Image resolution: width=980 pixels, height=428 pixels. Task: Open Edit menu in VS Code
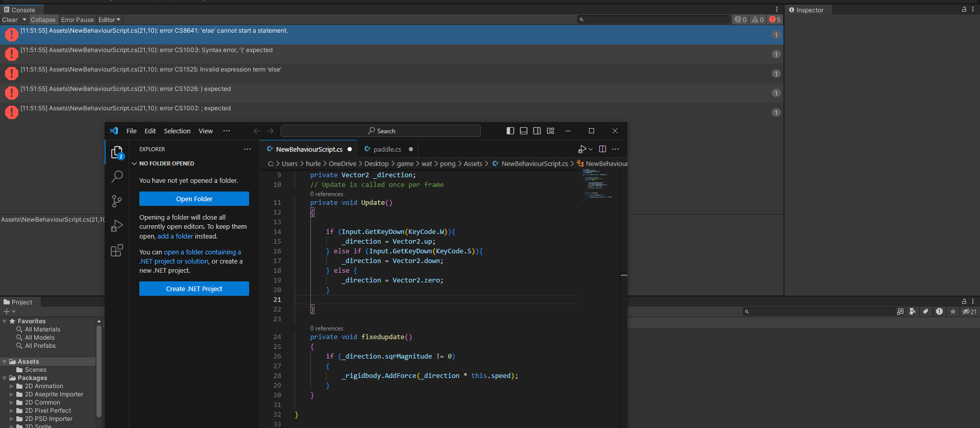click(x=150, y=131)
